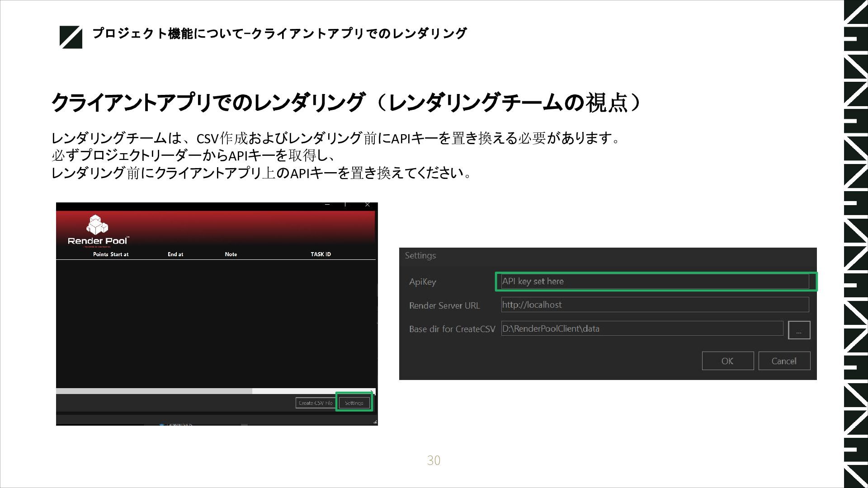Maximize the Render Pool client window
Viewport: 868px width, 488px height.
345,205
